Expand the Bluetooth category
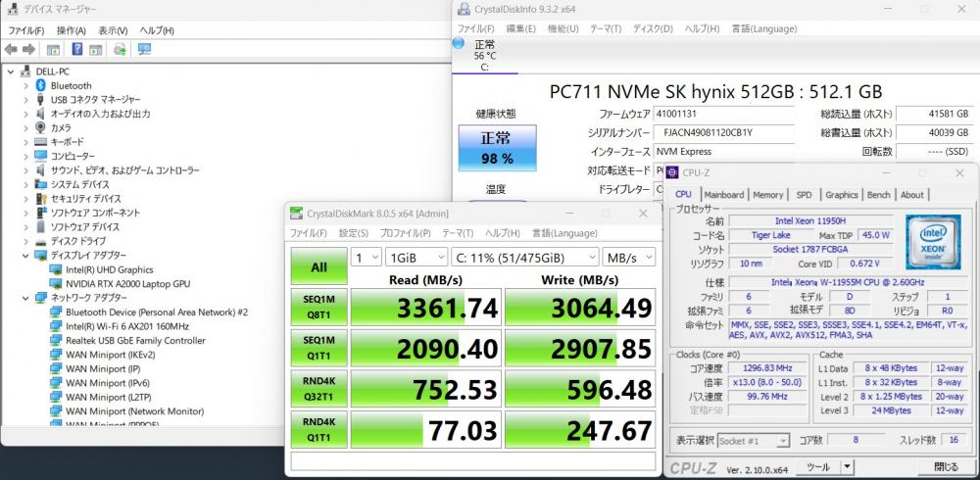The image size is (980, 480). click(x=25, y=85)
